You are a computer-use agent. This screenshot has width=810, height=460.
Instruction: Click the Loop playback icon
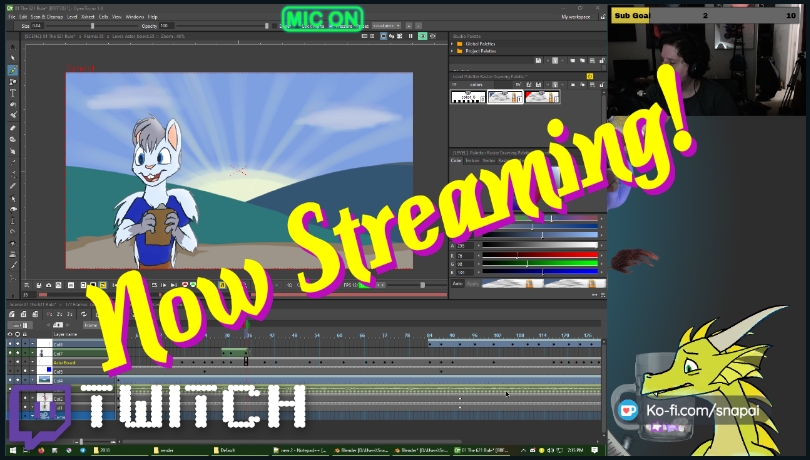pos(154,285)
